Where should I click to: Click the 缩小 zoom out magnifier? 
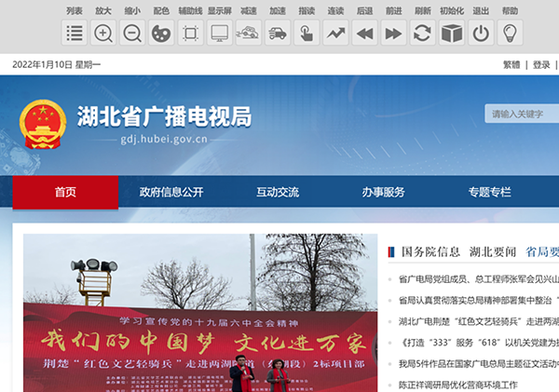click(x=132, y=33)
